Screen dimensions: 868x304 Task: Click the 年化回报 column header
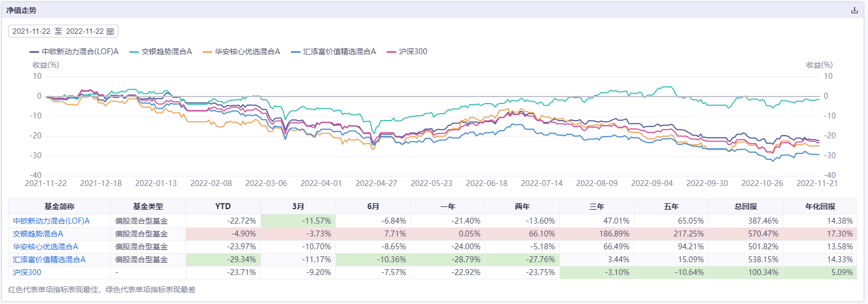click(x=820, y=206)
